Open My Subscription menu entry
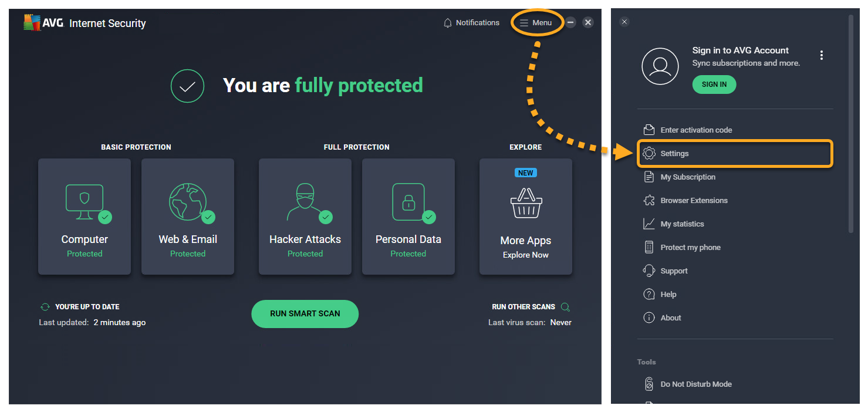This screenshot has height=412, width=868. (x=688, y=177)
